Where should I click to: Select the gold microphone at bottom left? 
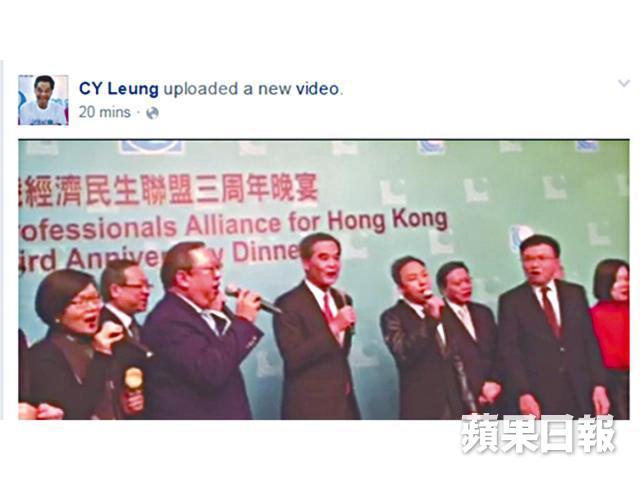[x=133, y=380]
